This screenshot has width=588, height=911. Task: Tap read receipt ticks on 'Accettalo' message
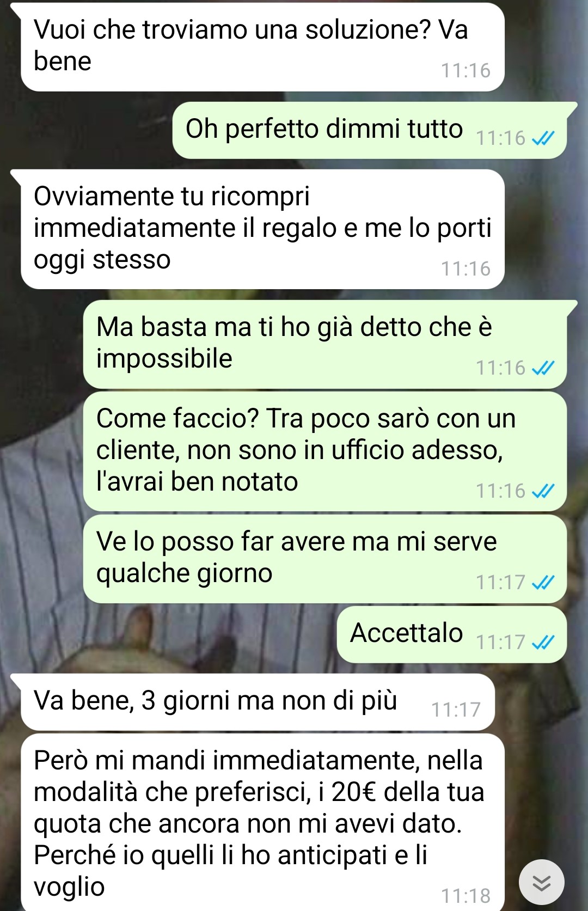[x=542, y=643]
